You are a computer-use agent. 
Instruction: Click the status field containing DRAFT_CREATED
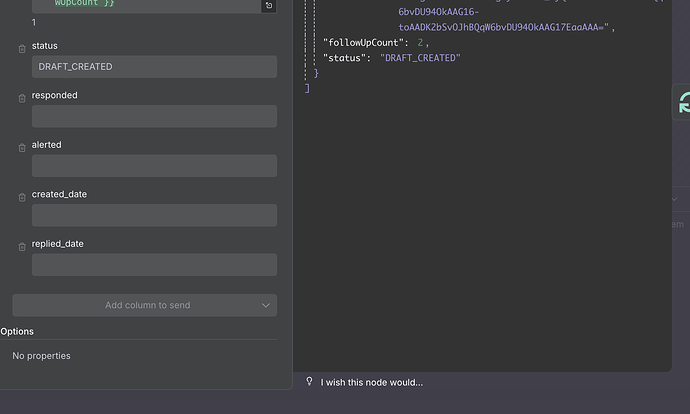coord(154,66)
